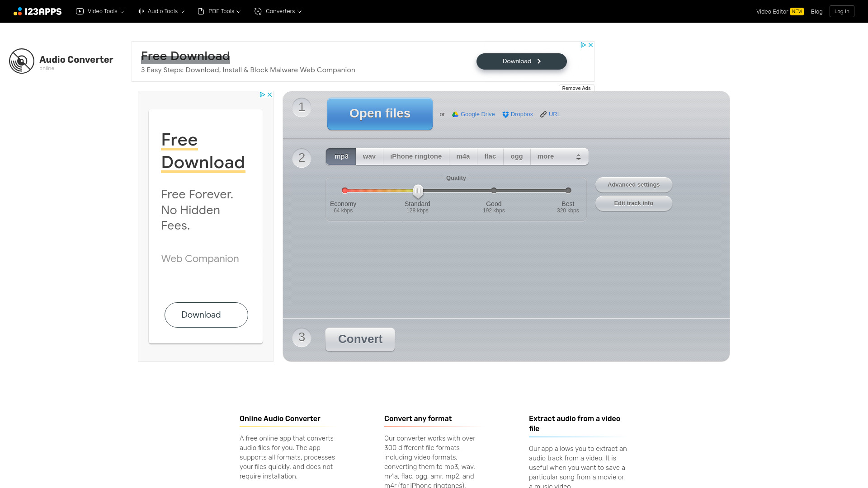Expand the Converters menu

[278, 11]
